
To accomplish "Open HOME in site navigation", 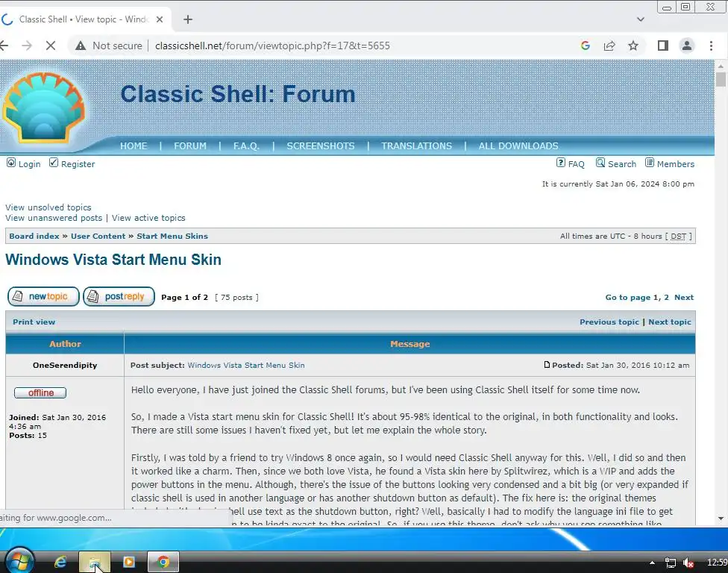I will (x=134, y=145).
